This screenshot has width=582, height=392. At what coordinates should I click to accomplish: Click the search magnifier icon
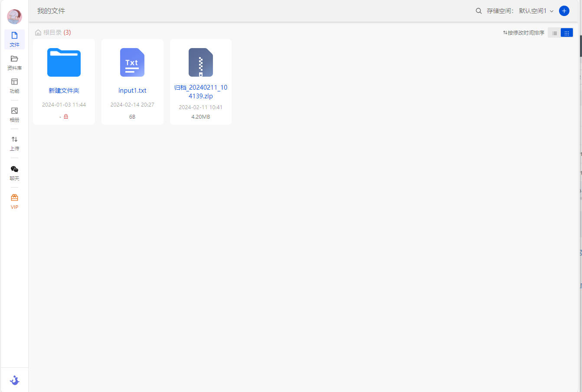click(479, 11)
